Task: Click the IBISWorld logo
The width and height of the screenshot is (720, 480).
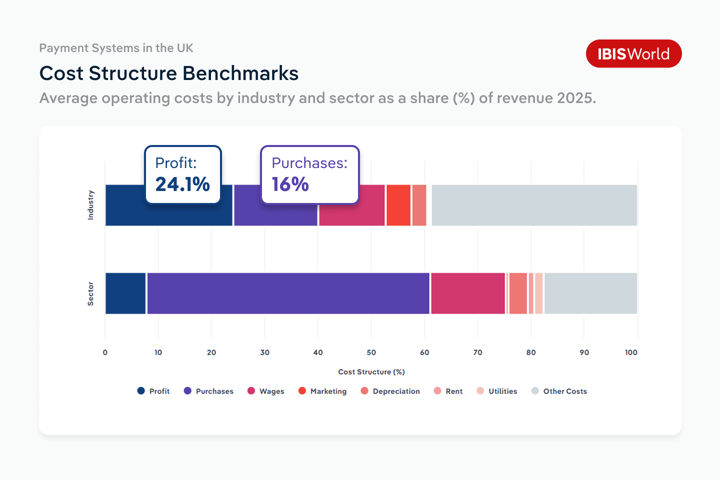Action: pyautogui.click(x=633, y=54)
